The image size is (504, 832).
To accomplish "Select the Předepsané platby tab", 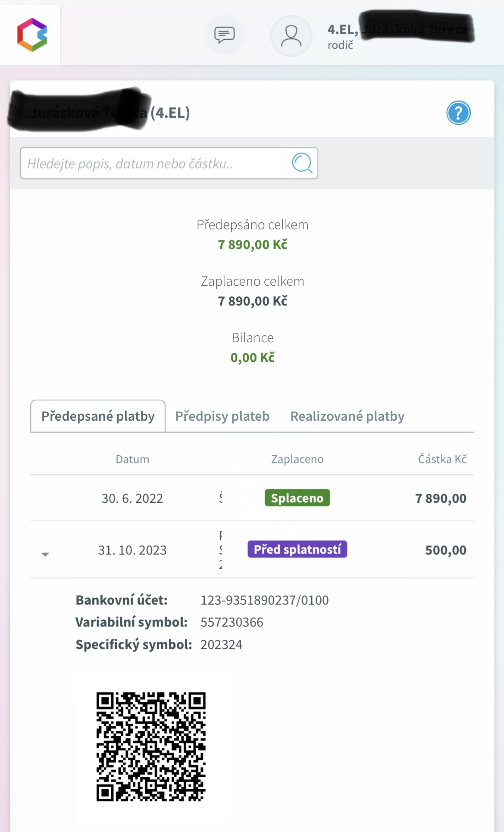I will pyautogui.click(x=98, y=416).
